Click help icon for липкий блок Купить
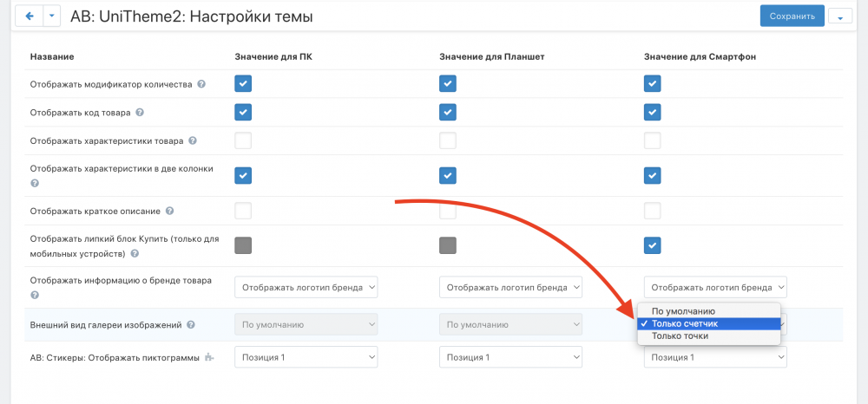 pos(135,254)
